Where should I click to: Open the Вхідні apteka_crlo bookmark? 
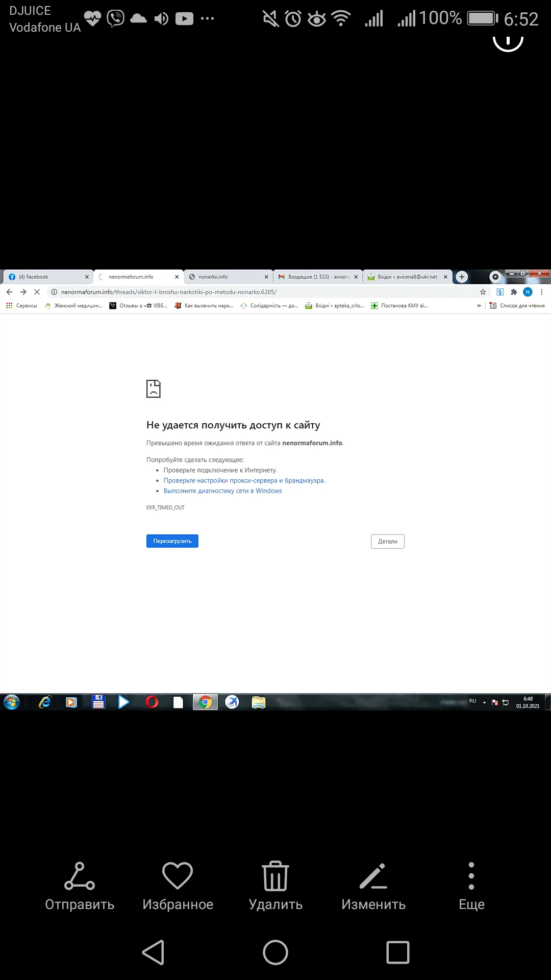coord(334,305)
